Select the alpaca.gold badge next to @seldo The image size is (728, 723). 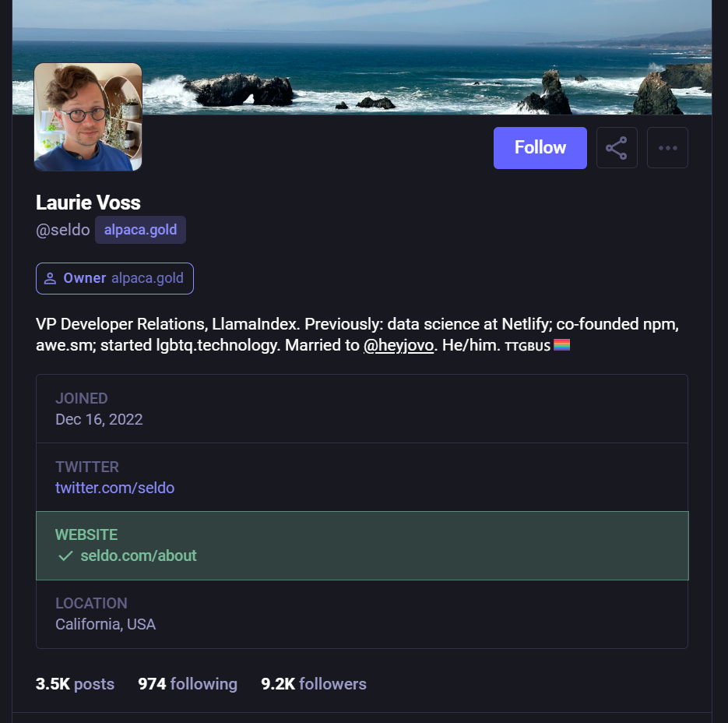140,229
